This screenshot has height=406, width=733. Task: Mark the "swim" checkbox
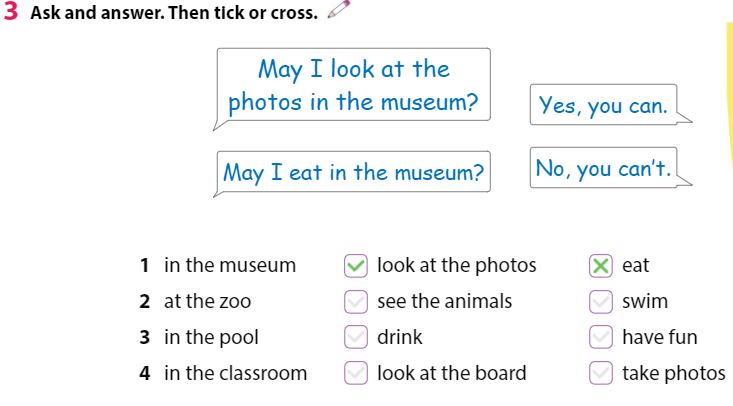[600, 302]
